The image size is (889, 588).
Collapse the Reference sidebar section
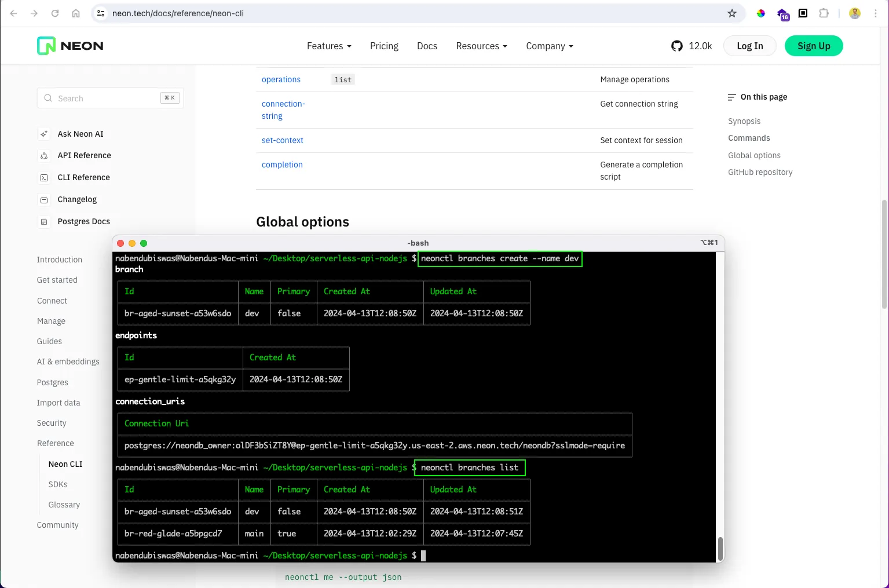click(x=56, y=443)
